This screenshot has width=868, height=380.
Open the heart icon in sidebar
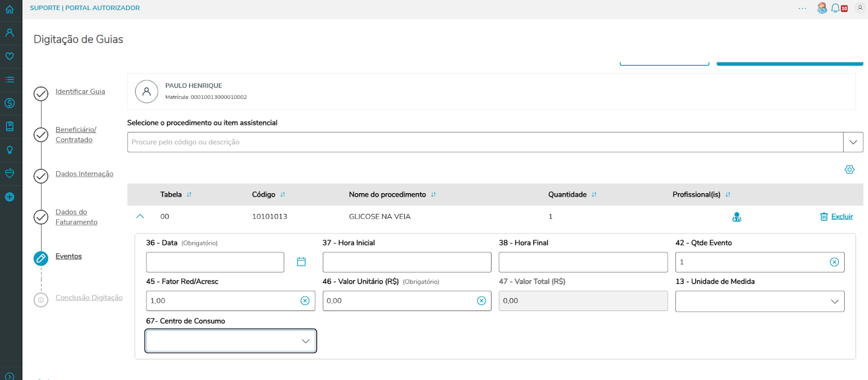(x=10, y=56)
